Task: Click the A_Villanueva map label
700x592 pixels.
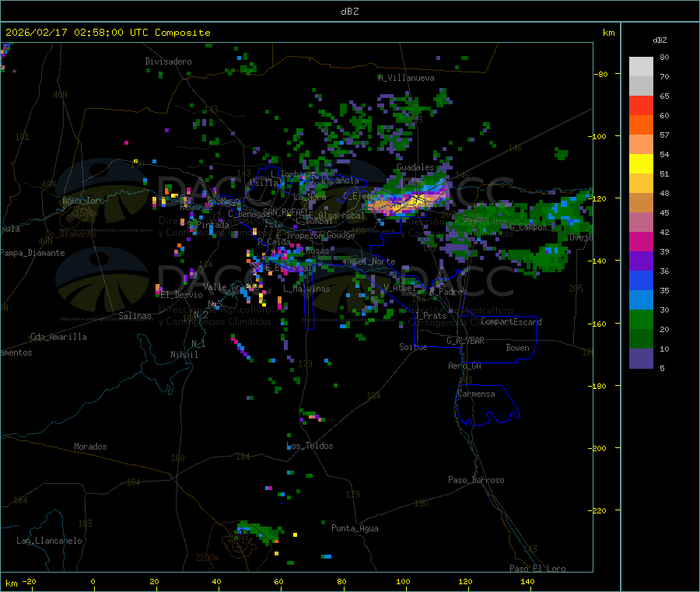Action: point(406,78)
